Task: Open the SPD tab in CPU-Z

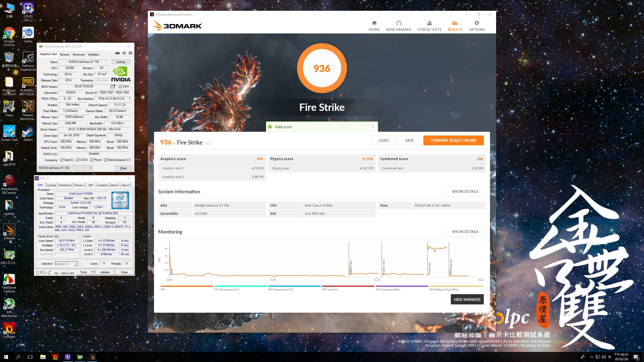Action: [x=91, y=185]
